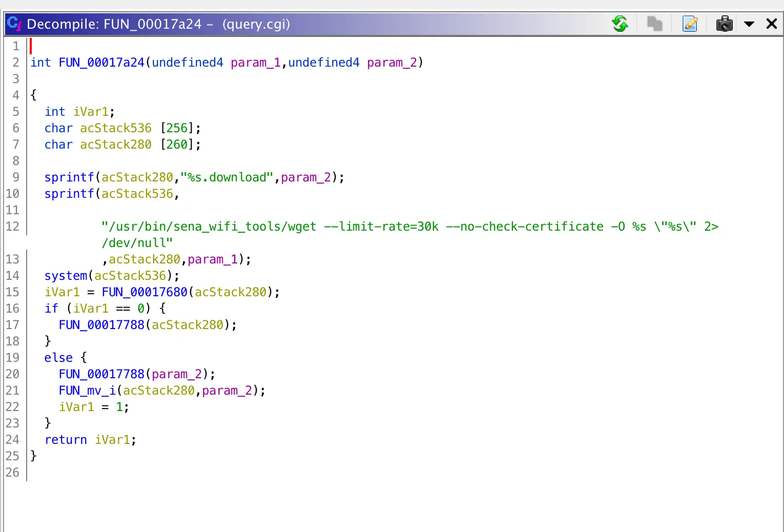This screenshot has height=532, width=784.
Task: Click acStack536 in its char declaration
Action: tap(116, 128)
